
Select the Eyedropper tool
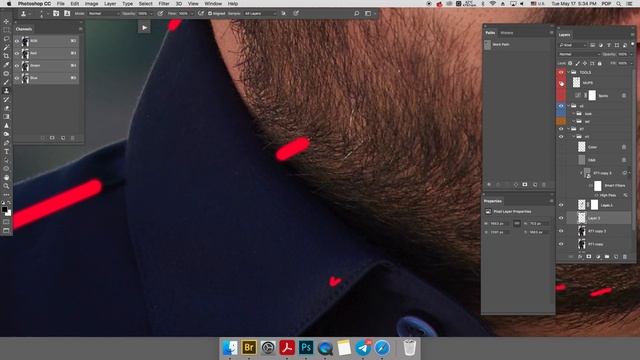click(x=6, y=65)
